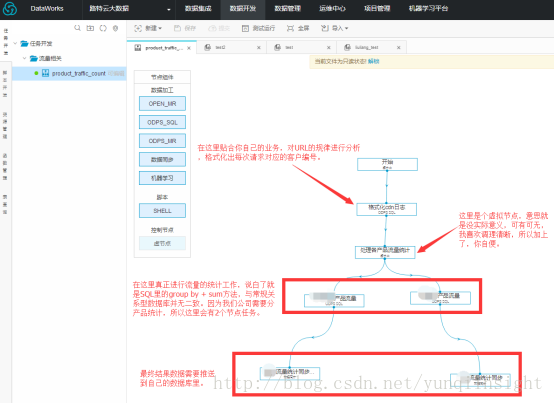Viewport: 554px width, 403px height.
Task: Click the workflow icon beside product_traffic_count
Action: click(x=46, y=73)
